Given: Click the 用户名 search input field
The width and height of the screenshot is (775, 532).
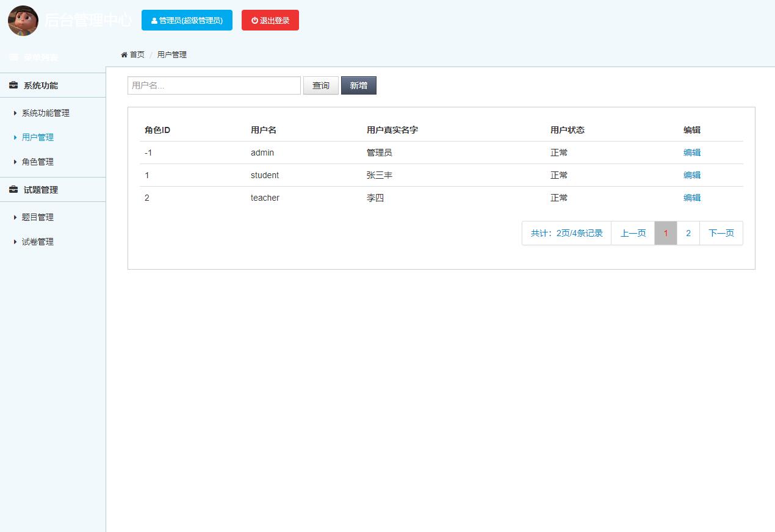Looking at the screenshot, I should pos(214,85).
